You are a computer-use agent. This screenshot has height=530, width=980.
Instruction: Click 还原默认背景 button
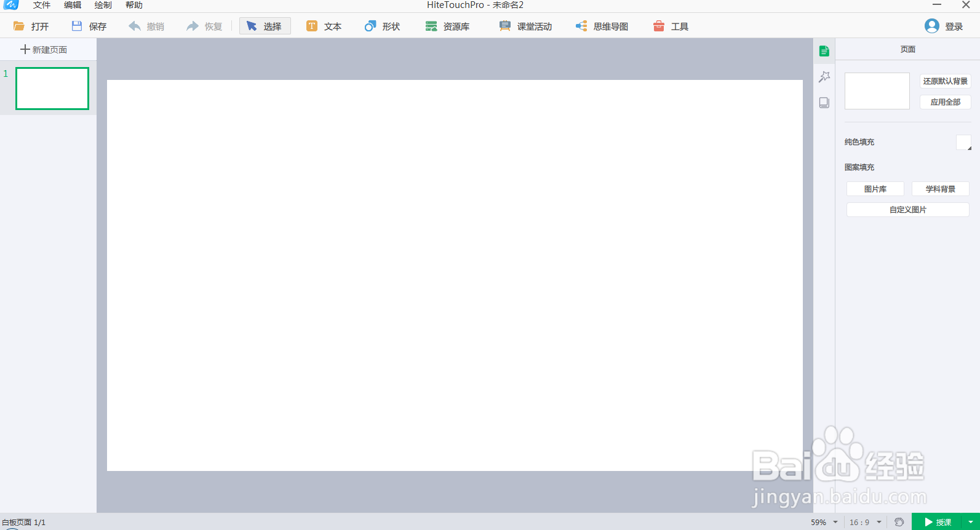[x=946, y=81]
